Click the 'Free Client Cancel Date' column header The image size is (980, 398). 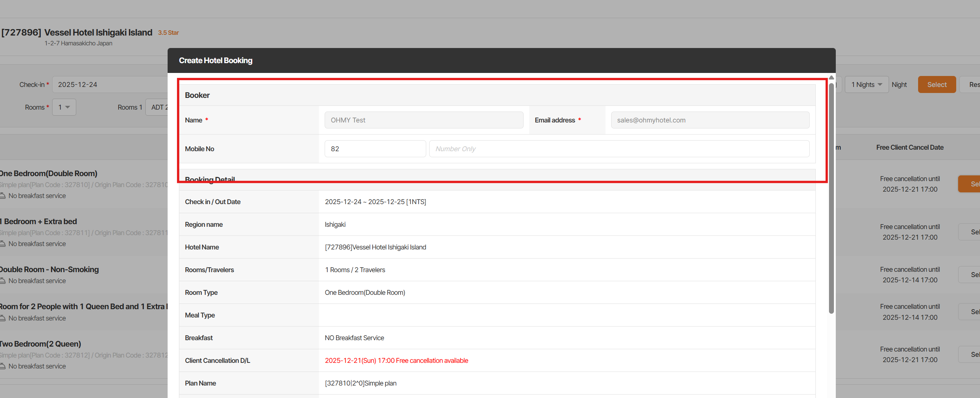coord(910,147)
